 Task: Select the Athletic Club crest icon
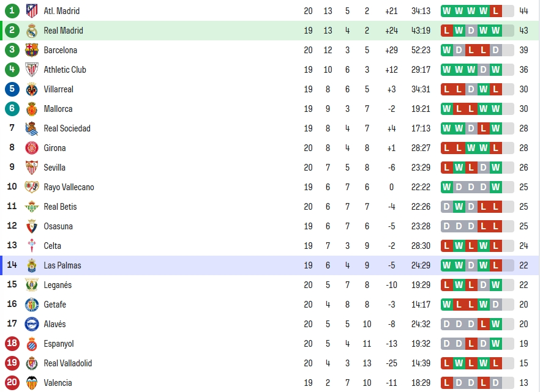pos(32,70)
